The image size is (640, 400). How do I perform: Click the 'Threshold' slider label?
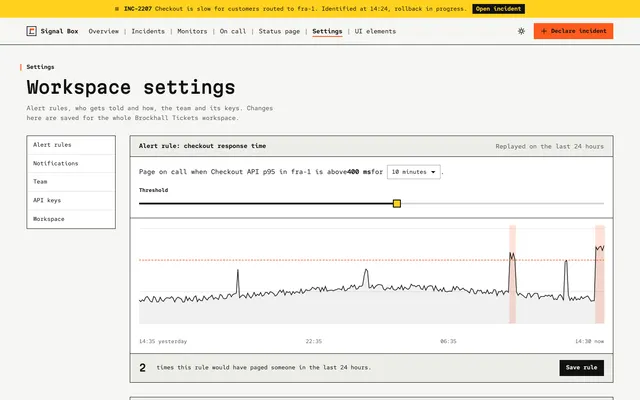(153, 190)
